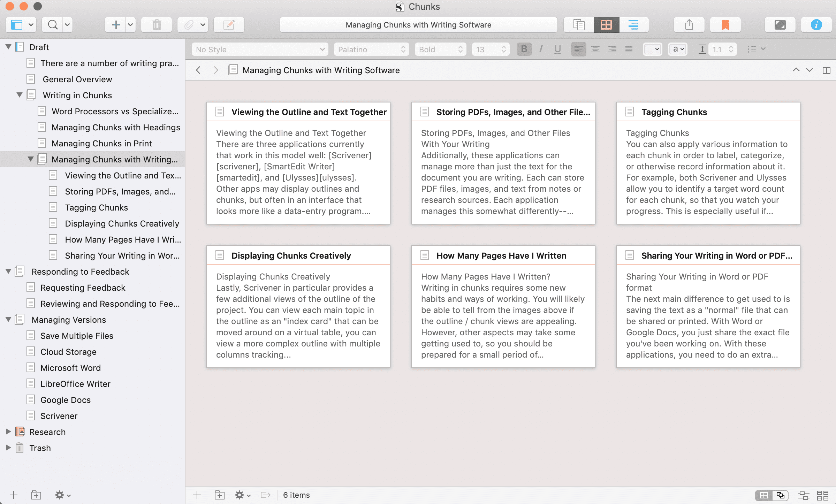The height and width of the screenshot is (504, 836).
Task: Open the text color swatch
Action: pos(652,49)
